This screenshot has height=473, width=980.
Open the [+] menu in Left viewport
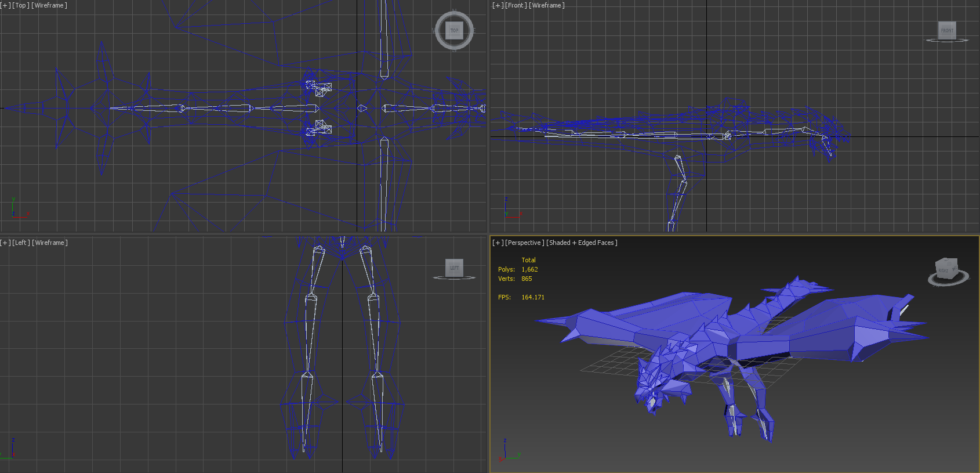[5, 243]
